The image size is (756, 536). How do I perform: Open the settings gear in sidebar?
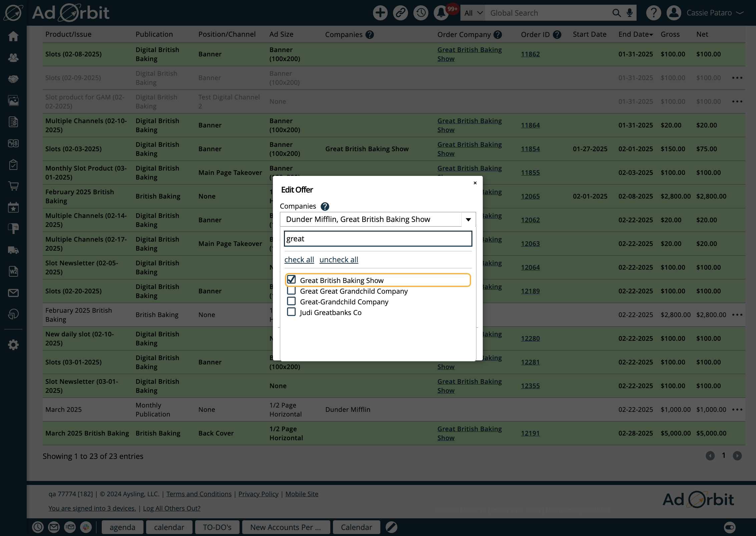pyautogui.click(x=13, y=345)
